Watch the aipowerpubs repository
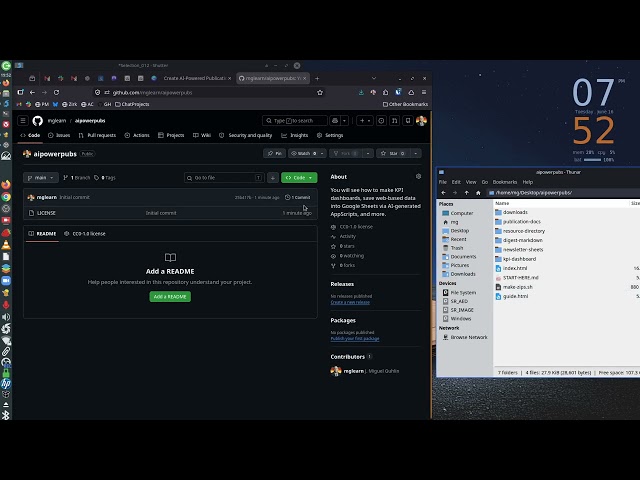640x480 pixels. (x=304, y=153)
